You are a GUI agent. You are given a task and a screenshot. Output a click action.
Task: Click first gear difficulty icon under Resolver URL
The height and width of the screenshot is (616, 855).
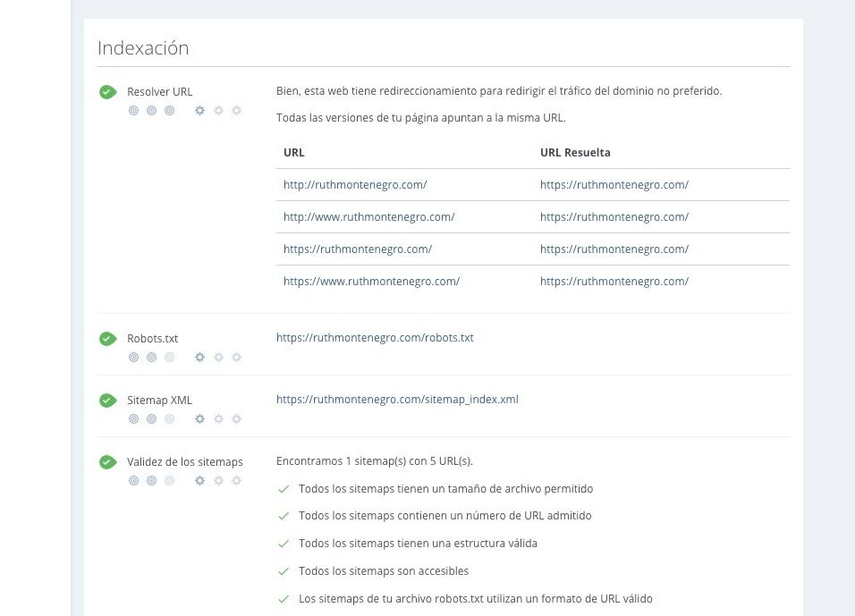(200, 111)
